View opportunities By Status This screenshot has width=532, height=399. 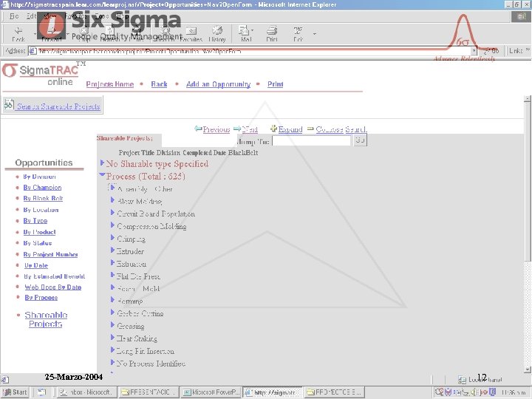(x=38, y=243)
